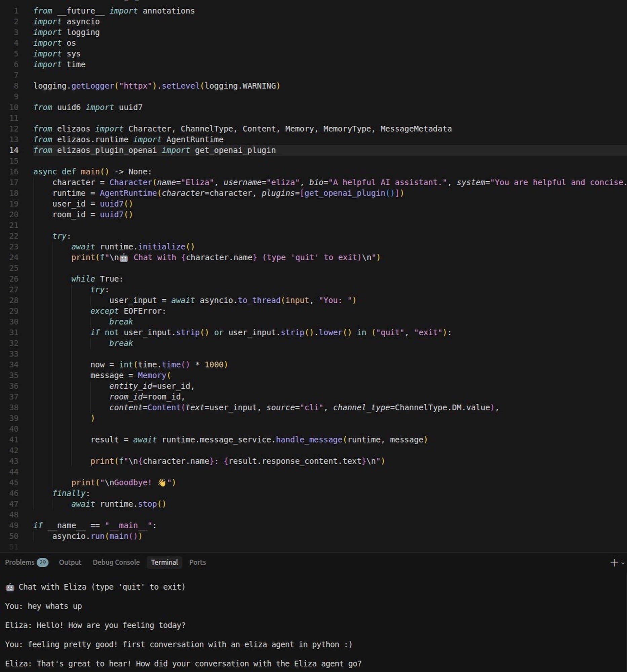
Task: Open the Output panel tab
Action: click(x=70, y=562)
